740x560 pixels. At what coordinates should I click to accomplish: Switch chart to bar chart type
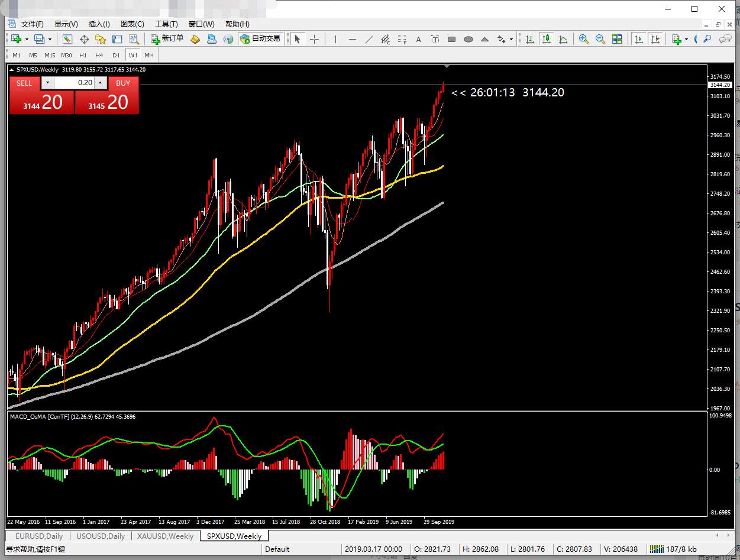click(530, 39)
